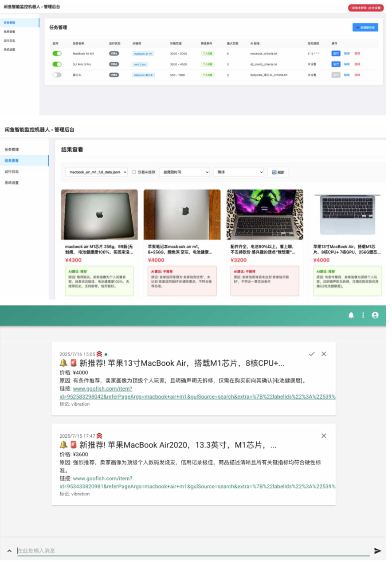Image resolution: width=392 pixels, height=562 pixels.
Task: Click the babycare 婴儿车 keyword tag
Action: (144, 75)
